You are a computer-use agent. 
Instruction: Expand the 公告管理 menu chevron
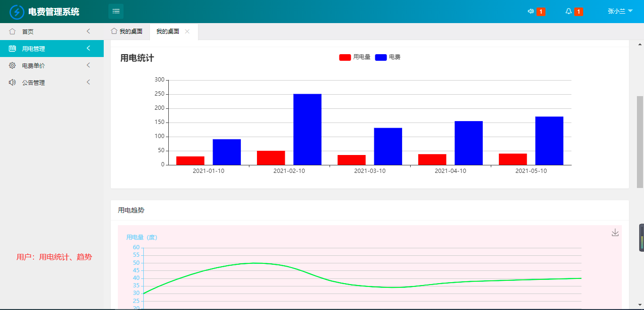88,82
